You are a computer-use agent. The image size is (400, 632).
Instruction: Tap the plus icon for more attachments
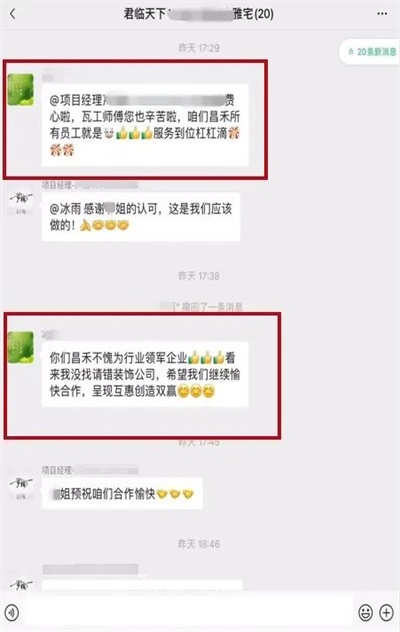tap(386, 613)
